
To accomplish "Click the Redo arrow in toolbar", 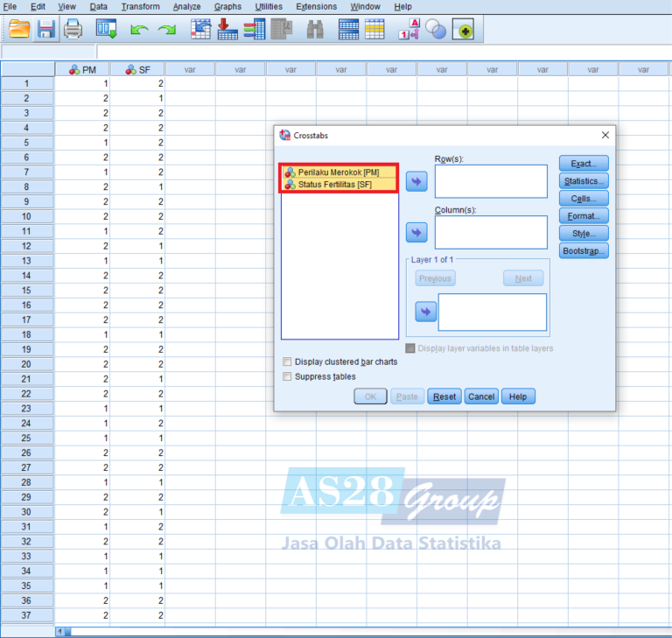I will [x=165, y=30].
